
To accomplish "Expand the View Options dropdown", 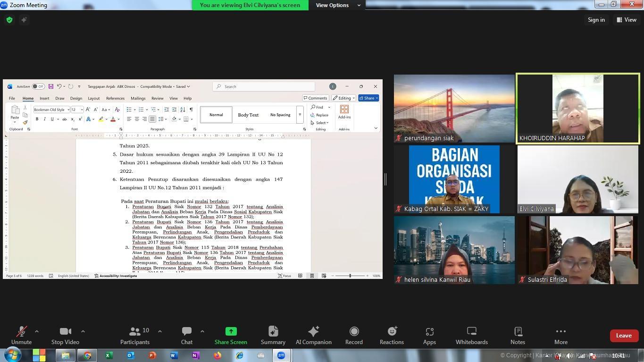I will [338, 5].
